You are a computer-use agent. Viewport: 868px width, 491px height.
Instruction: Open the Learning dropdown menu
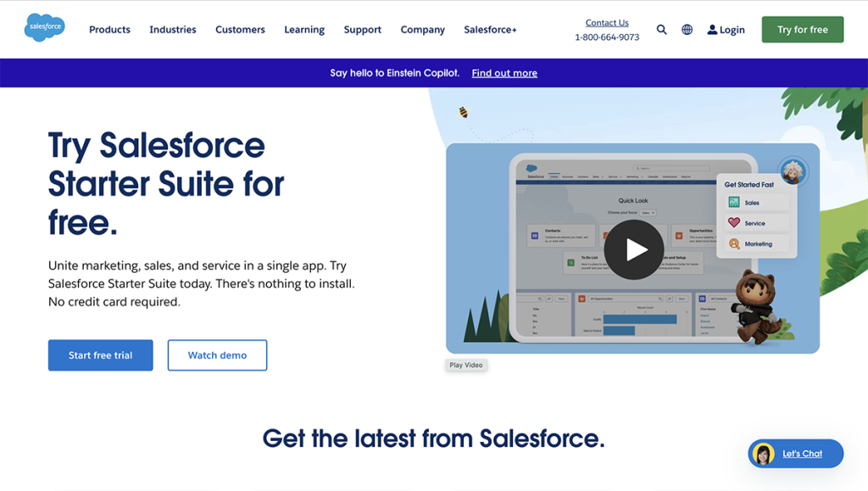[303, 29]
